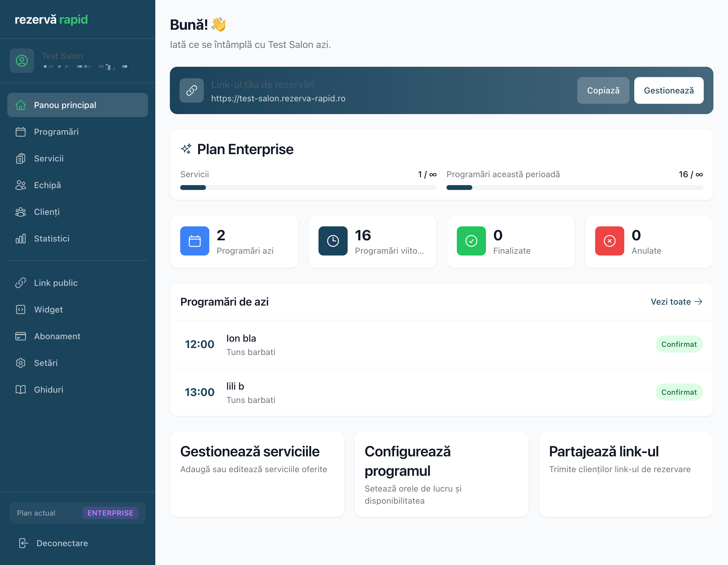This screenshot has width=728, height=565.
Task: Click the red Anulate cancel icon
Action: (609, 241)
